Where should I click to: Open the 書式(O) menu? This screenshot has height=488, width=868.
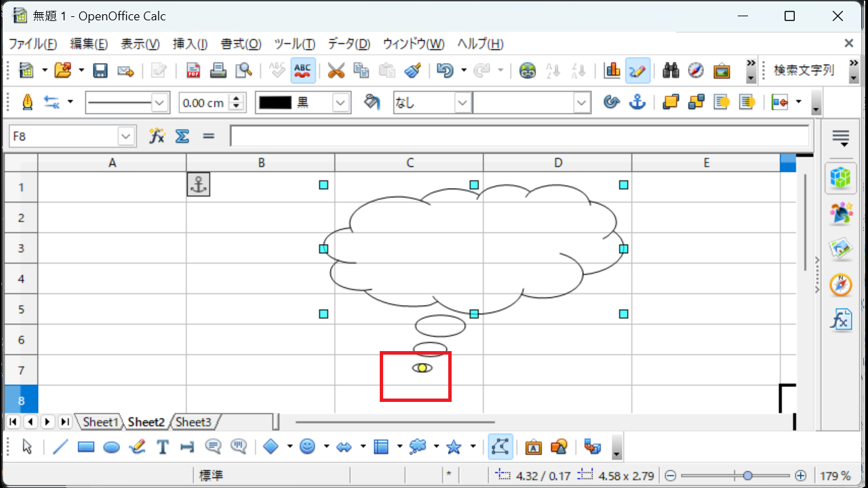click(241, 44)
